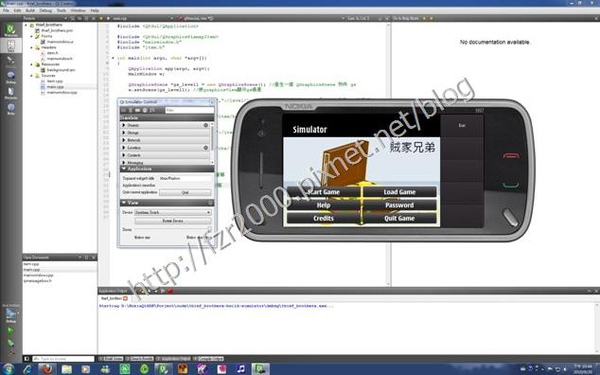Click the Filter field in Simulator Control
600x375 pixels.
click(x=189, y=110)
